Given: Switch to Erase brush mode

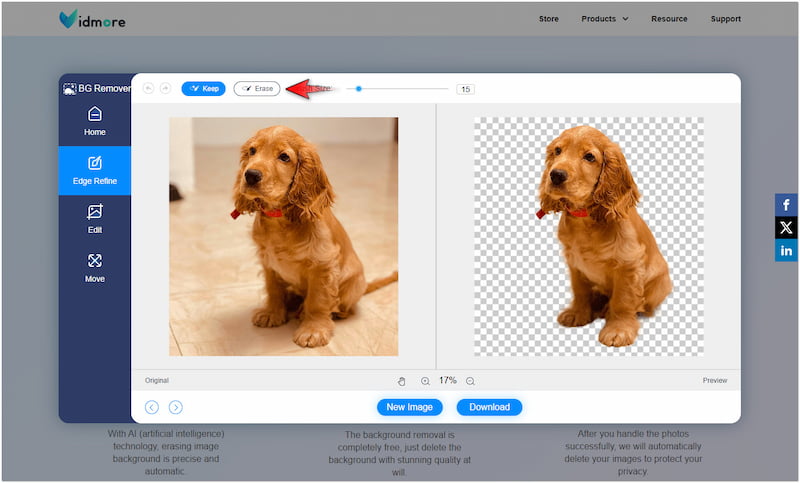Looking at the screenshot, I should [257, 88].
